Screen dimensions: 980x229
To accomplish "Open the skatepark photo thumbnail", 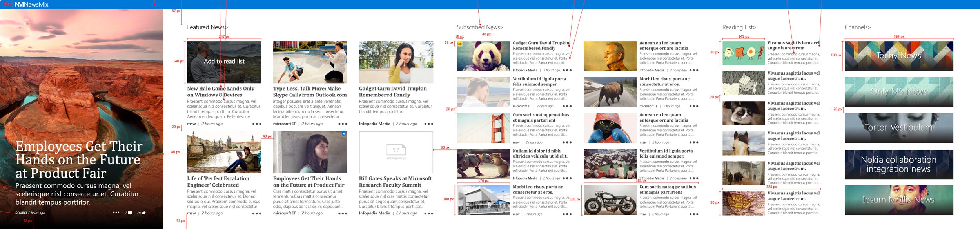I will click(310, 62).
